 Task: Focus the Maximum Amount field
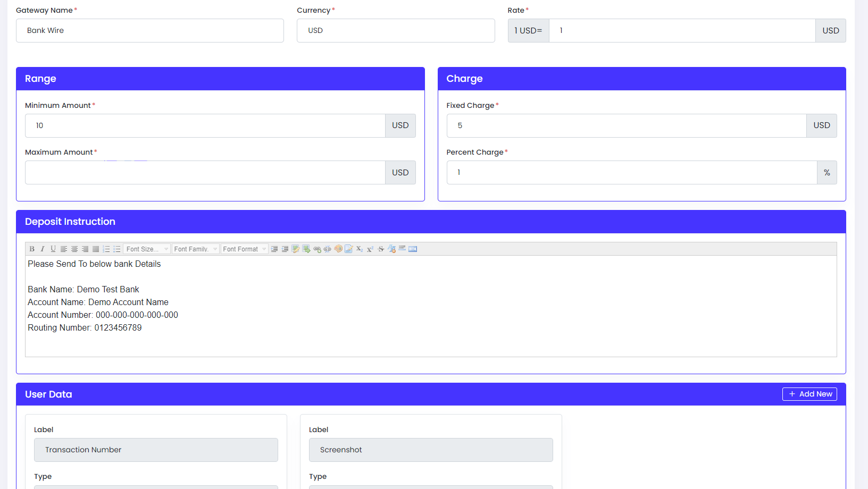coord(205,173)
